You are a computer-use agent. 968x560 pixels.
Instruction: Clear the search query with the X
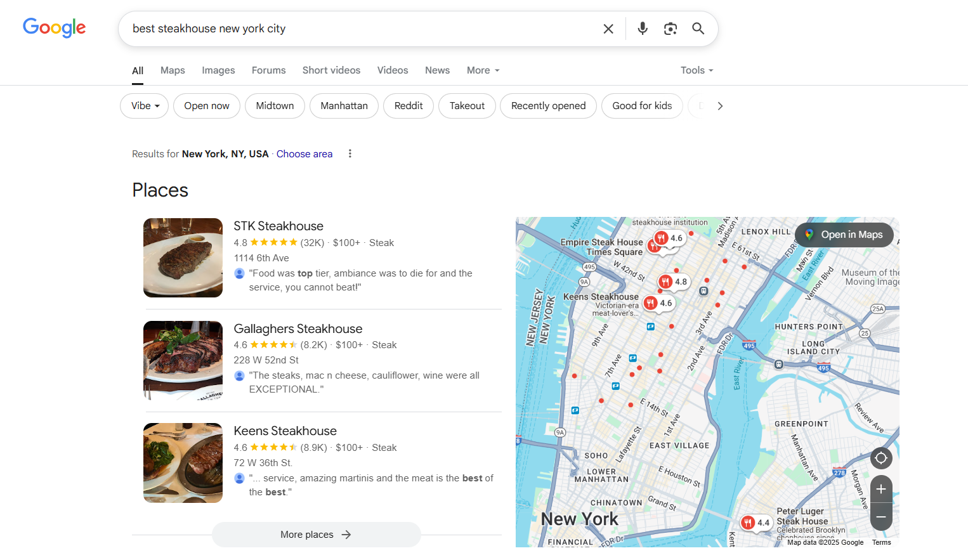coord(608,29)
